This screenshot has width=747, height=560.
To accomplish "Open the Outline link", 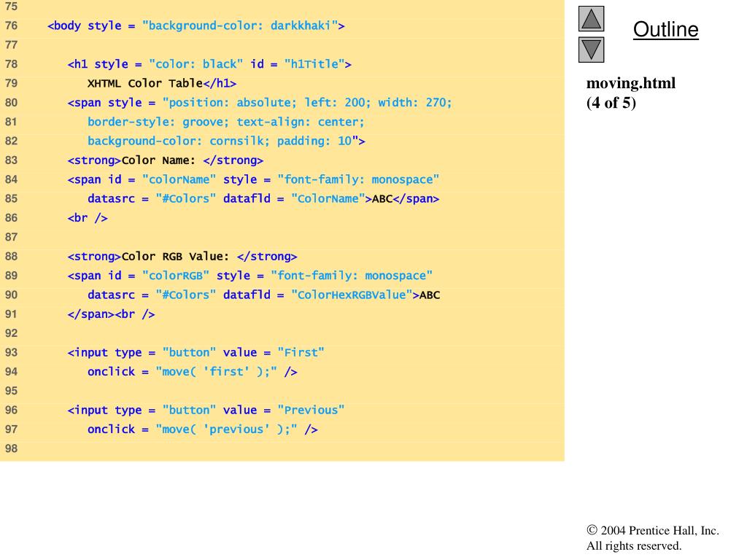I will 665,29.
